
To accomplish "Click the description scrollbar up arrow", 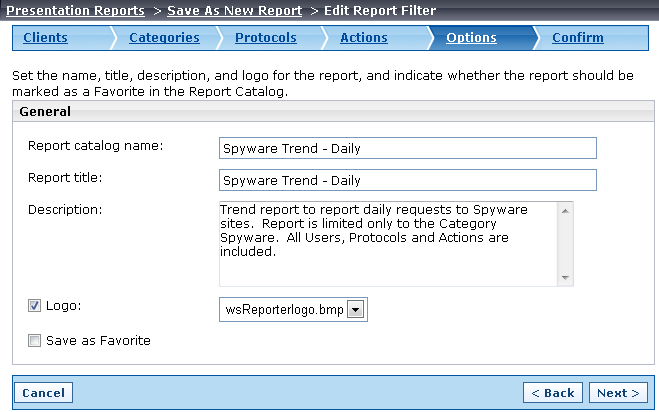I will [x=565, y=211].
